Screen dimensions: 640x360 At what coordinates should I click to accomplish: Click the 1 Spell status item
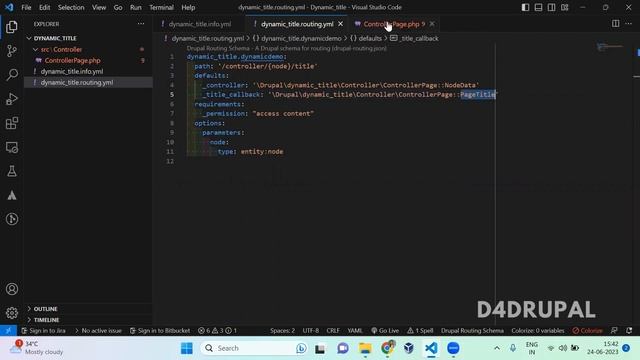click(x=420, y=331)
